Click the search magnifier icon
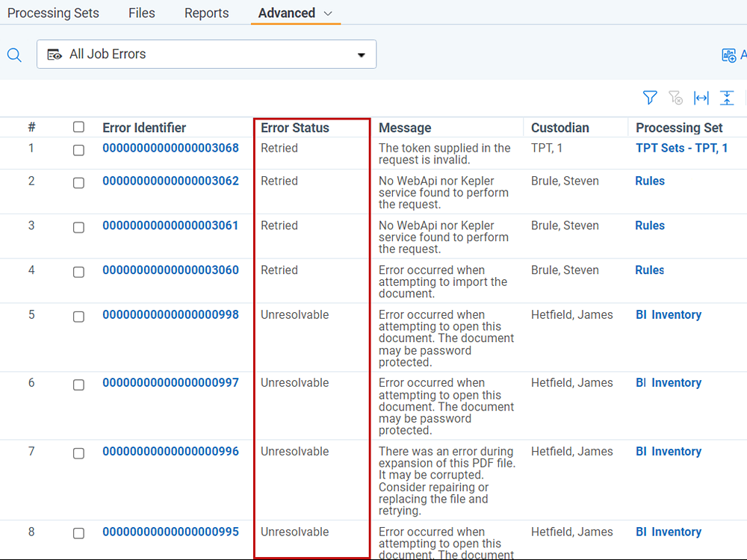This screenshot has width=747, height=560. [x=14, y=55]
